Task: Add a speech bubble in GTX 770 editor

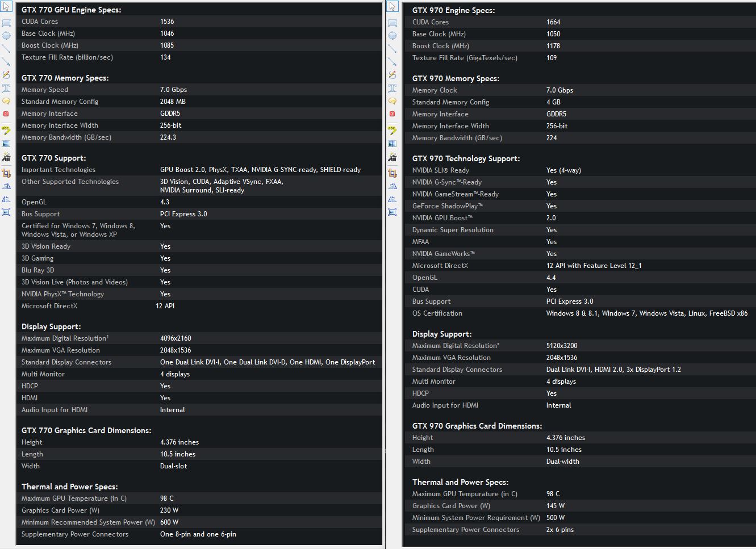Action: point(6,101)
